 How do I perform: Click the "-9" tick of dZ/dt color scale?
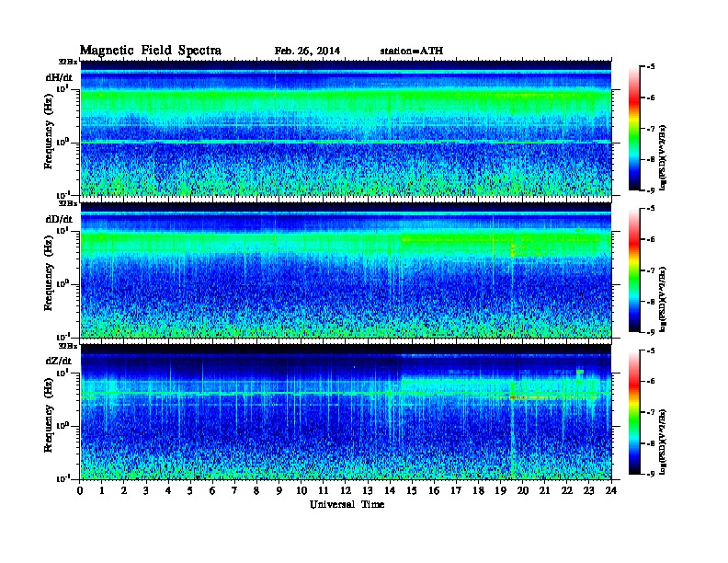coord(651,474)
